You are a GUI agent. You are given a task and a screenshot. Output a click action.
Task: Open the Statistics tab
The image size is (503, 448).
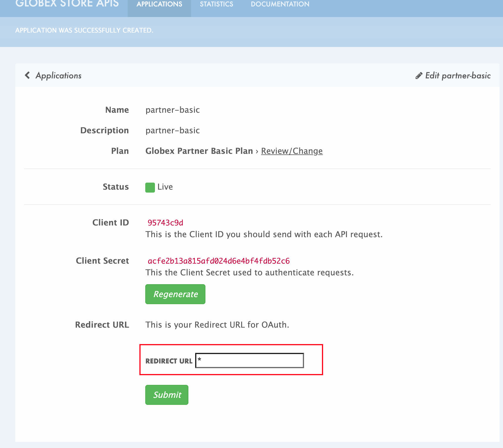(x=217, y=4)
